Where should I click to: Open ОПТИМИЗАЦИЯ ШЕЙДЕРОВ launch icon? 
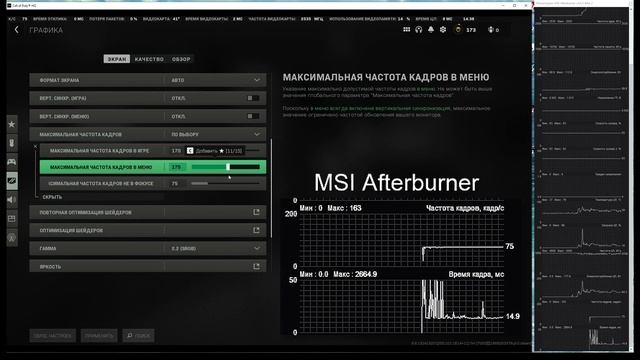click(256, 230)
